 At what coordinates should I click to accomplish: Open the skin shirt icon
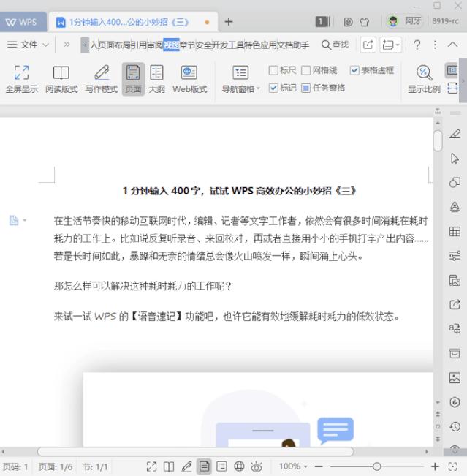pos(365,22)
